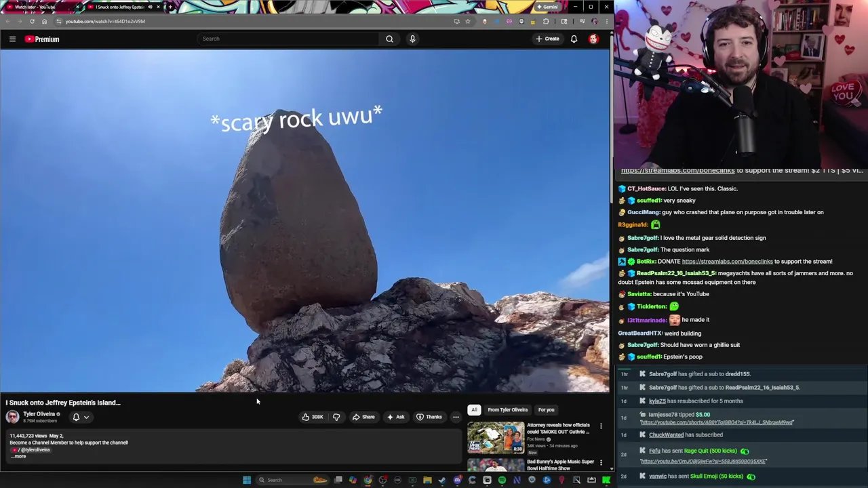The image size is (868, 488).
Task: Click the Thanks button
Action: (429, 417)
